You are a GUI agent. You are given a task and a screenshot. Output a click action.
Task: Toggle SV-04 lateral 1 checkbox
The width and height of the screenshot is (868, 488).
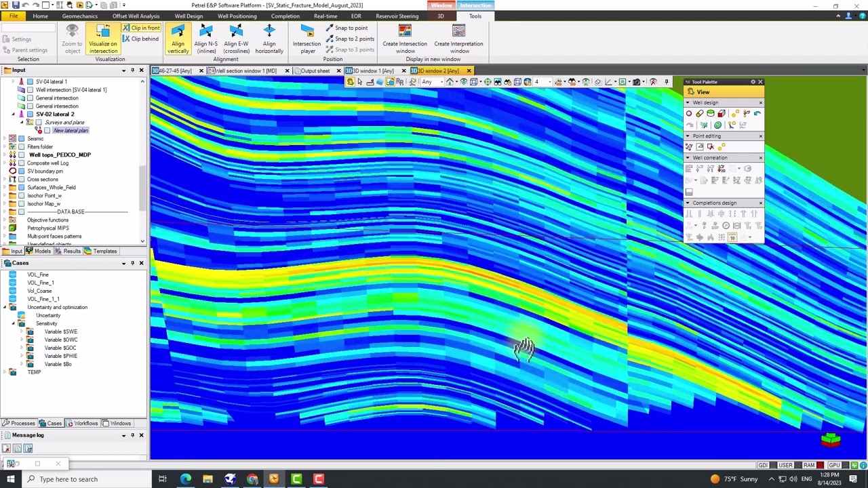pyautogui.click(x=30, y=81)
